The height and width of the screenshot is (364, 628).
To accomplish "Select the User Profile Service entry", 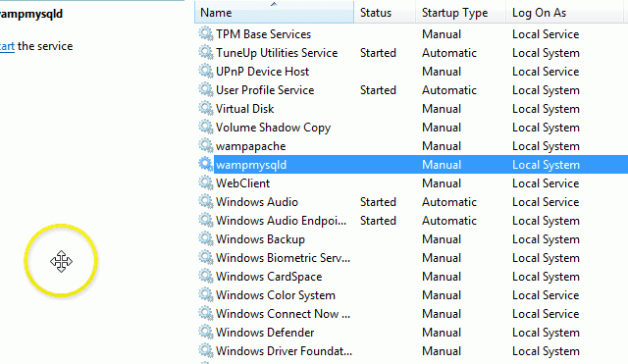I will [x=265, y=90].
